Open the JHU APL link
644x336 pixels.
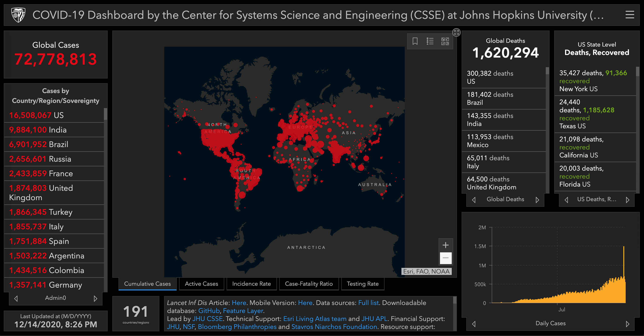(374, 319)
